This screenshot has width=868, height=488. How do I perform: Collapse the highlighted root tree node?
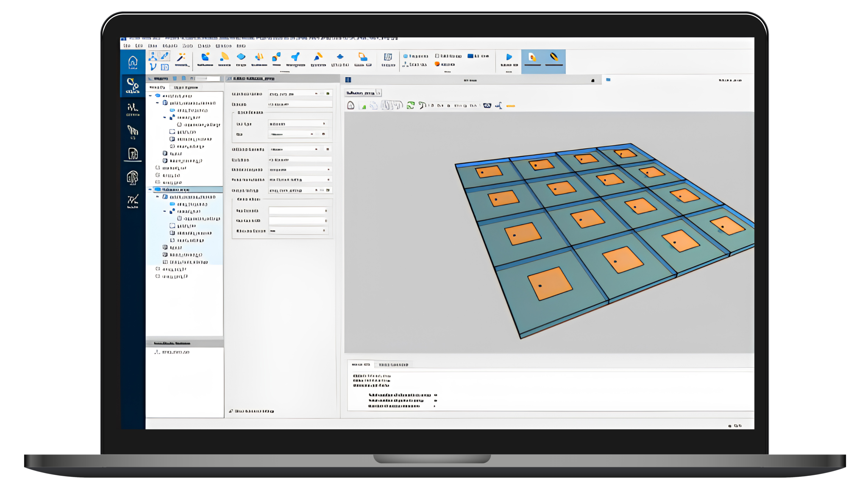coord(150,189)
